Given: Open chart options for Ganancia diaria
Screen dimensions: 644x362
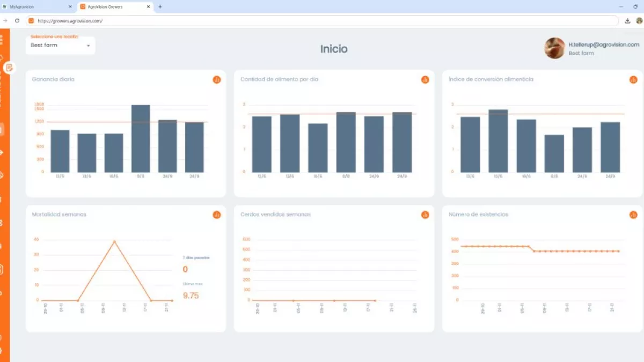Looking at the screenshot, I should [217, 79].
